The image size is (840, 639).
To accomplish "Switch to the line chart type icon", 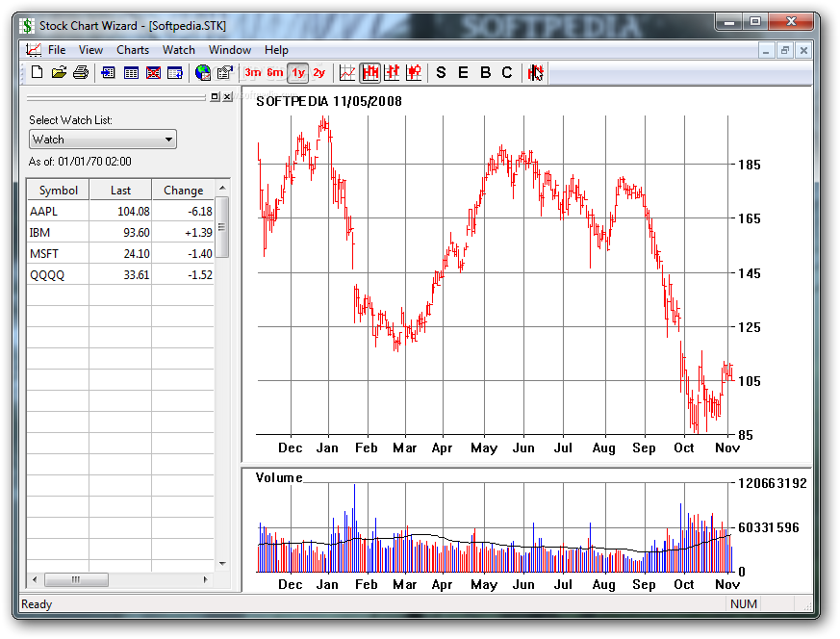I will 347,72.
